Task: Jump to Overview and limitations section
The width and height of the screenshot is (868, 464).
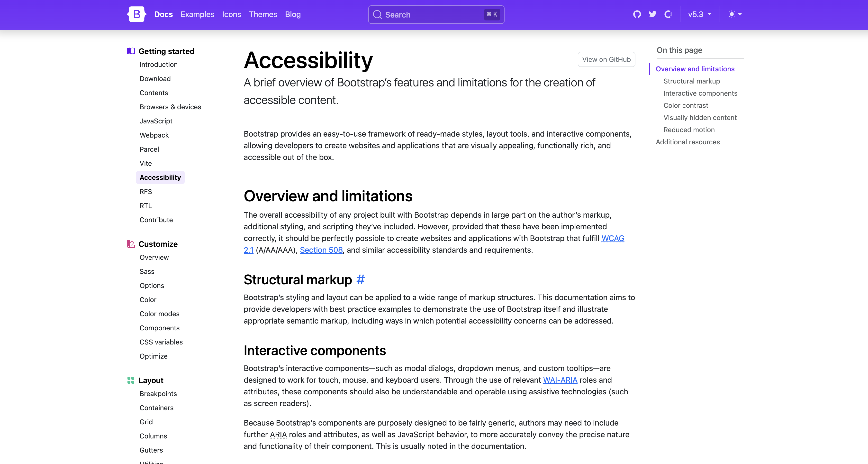Action: coord(695,69)
